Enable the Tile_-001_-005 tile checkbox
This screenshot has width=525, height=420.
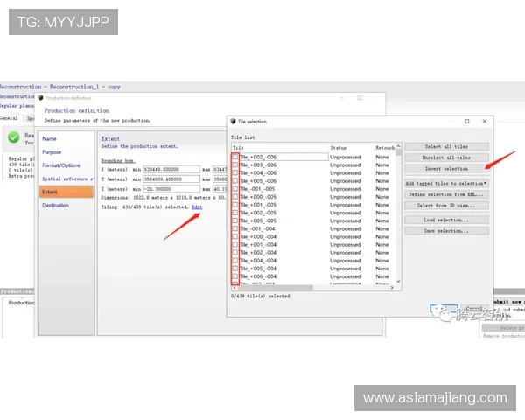tap(234, 188)
